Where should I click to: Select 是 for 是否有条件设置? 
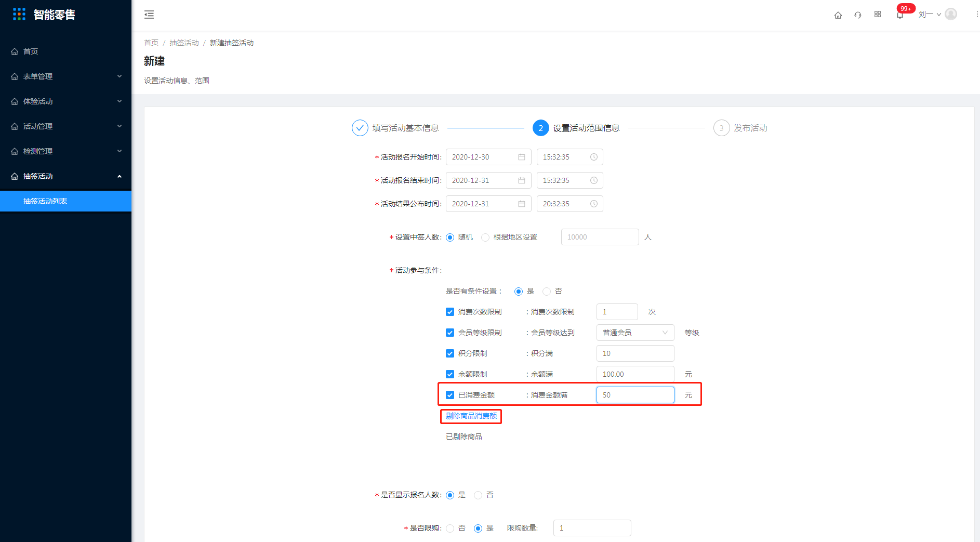(x=519, y=292)
